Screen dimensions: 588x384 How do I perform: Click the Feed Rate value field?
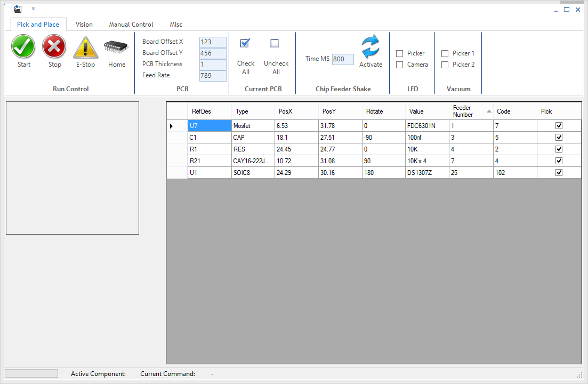(213, 75)
